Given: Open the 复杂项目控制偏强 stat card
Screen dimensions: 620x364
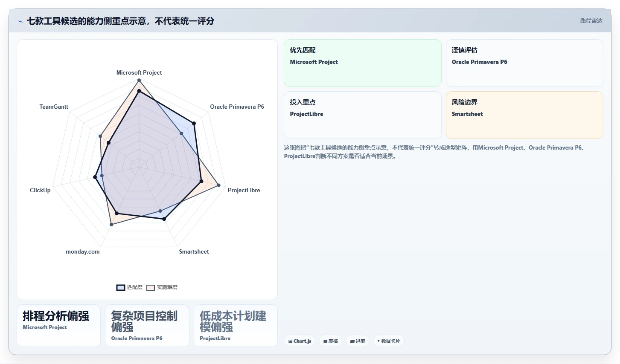Looking at the screenshot, I should click(147, 326).
